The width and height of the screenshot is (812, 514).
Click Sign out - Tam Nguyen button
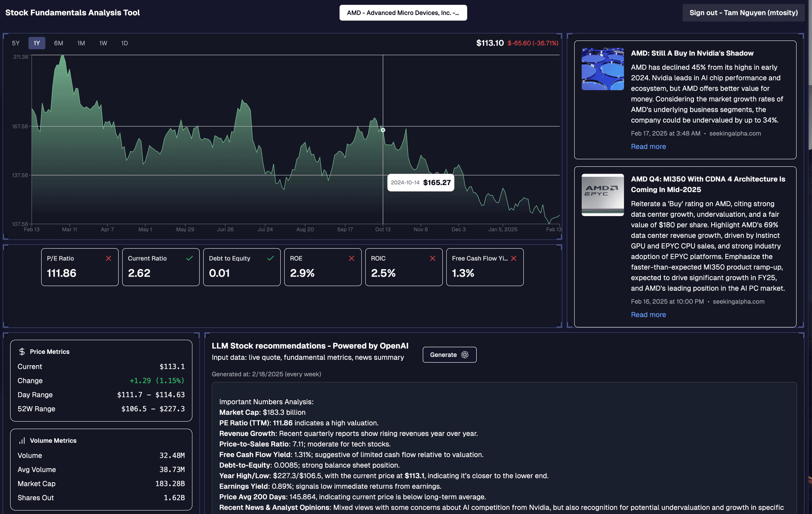point(743,13)
